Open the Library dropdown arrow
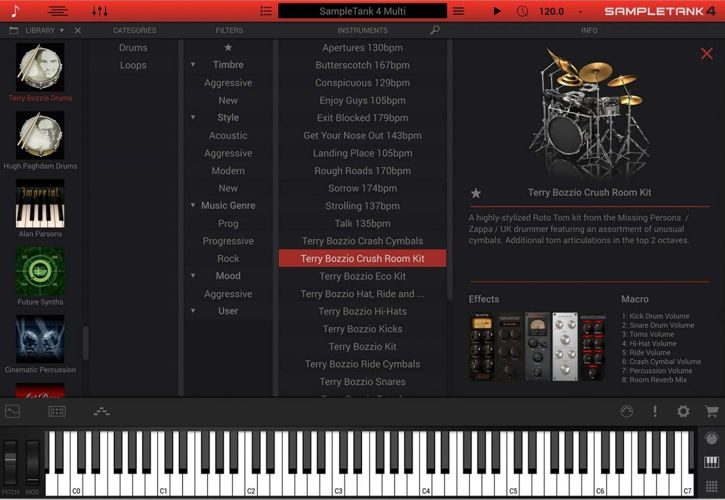The height and width of the screenshot is (500, 725). pos(62,30)
